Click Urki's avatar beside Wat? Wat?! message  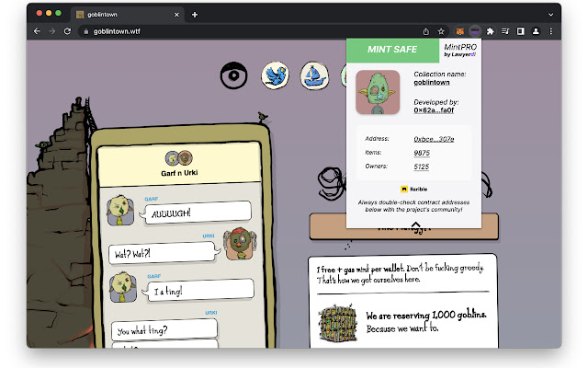point(240,244)
